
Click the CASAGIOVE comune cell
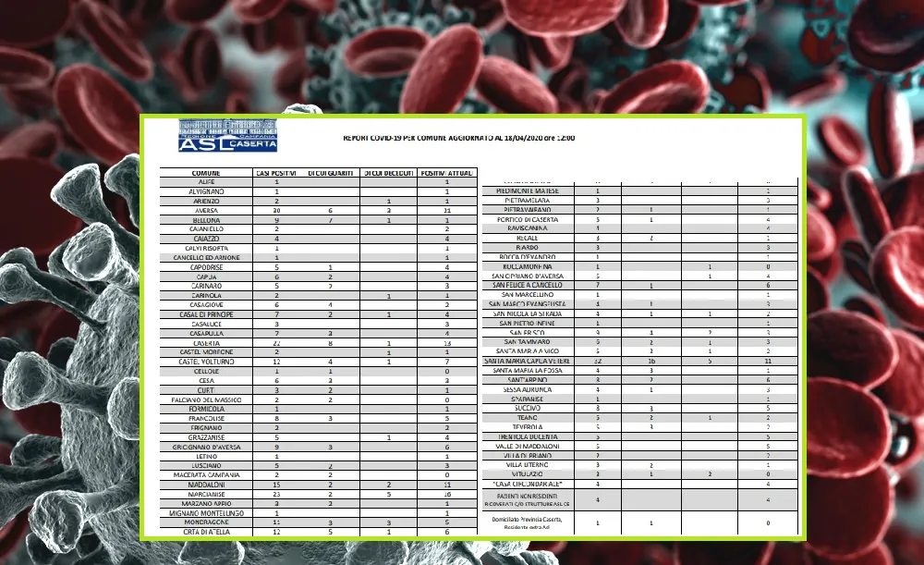pyautogui.click(x=206, y=305)
